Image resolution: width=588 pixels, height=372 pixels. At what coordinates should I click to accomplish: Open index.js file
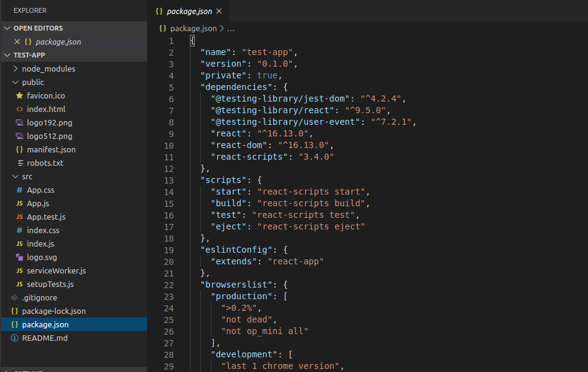click(x=40, y=244)
